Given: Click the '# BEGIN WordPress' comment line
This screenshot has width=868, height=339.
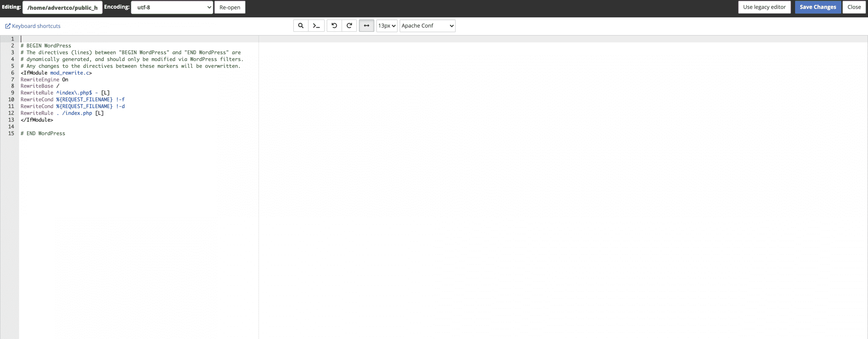Looking at the screenshot, I should [x=46, y=46].
